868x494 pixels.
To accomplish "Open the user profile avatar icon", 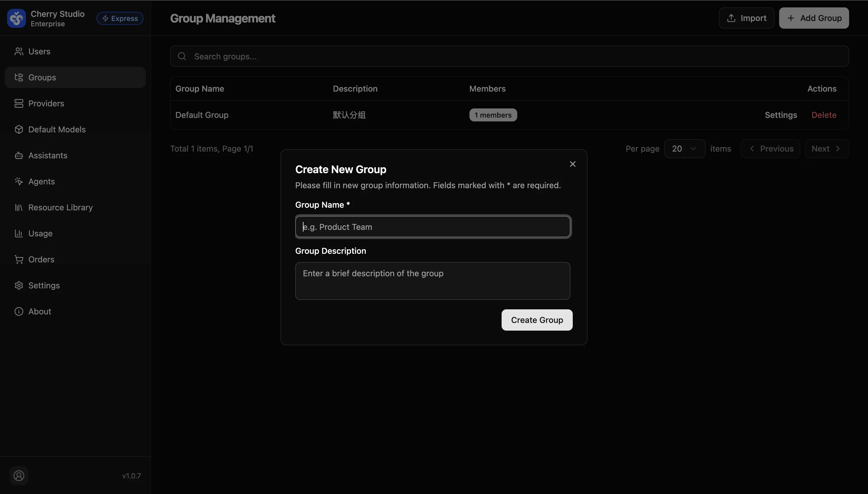I will (x=19, y=476).
